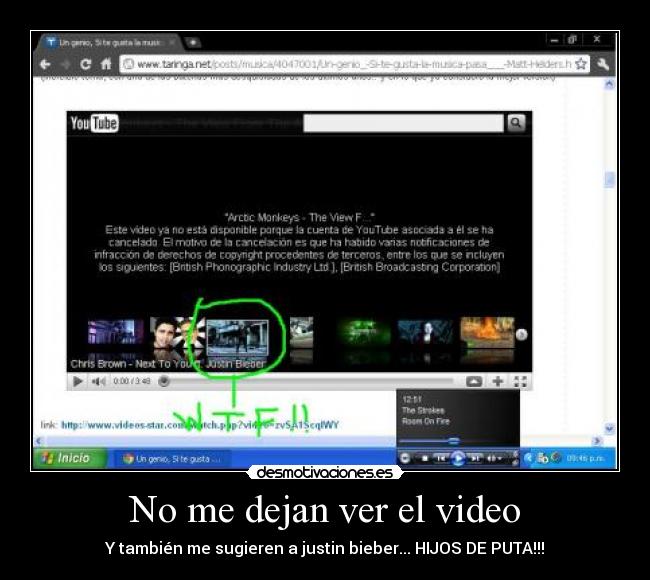Switch to the Chrome 'Un genio' taskbar button
This screenshot has width=650, height=580.
coord(172,459)
